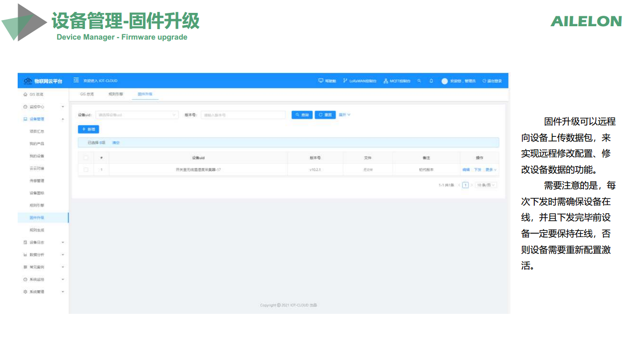Select the 固件升级 tab

click(145, 94)
